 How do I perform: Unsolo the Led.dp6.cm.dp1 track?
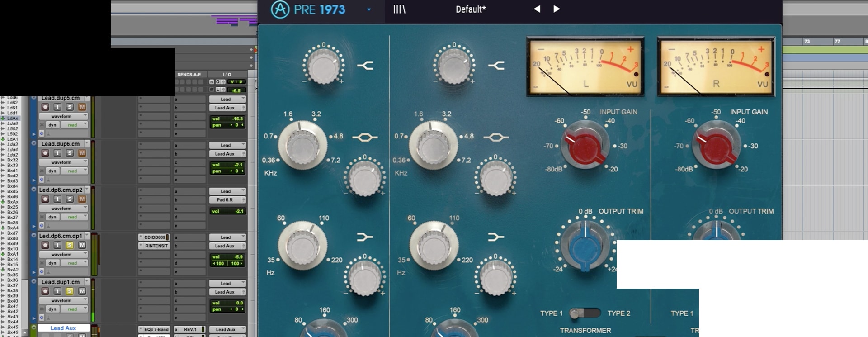(70, 245)
